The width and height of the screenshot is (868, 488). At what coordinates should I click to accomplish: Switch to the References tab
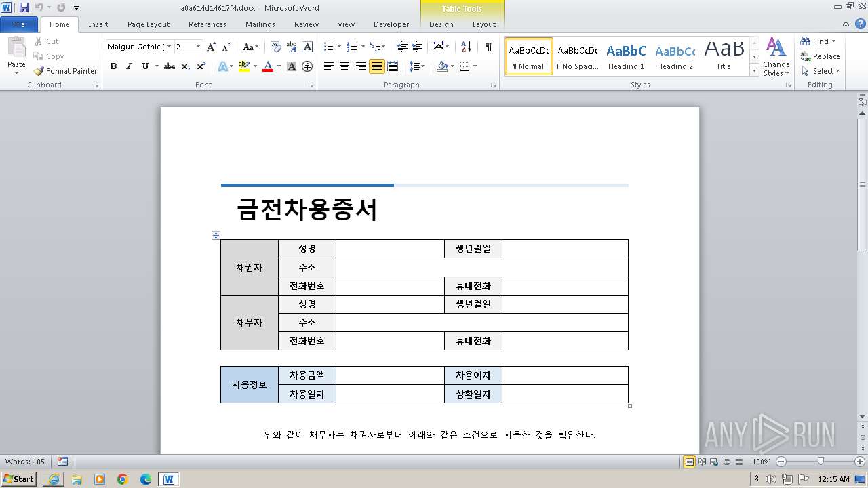[208, 24]
